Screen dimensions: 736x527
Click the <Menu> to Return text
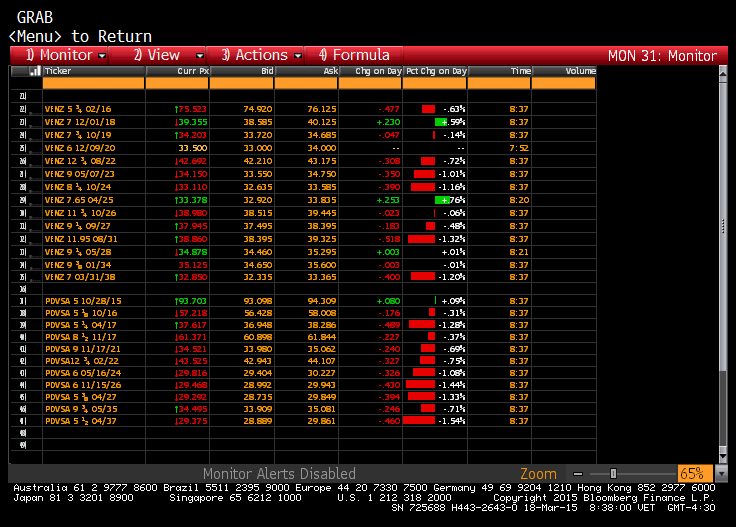pos(80,37)
